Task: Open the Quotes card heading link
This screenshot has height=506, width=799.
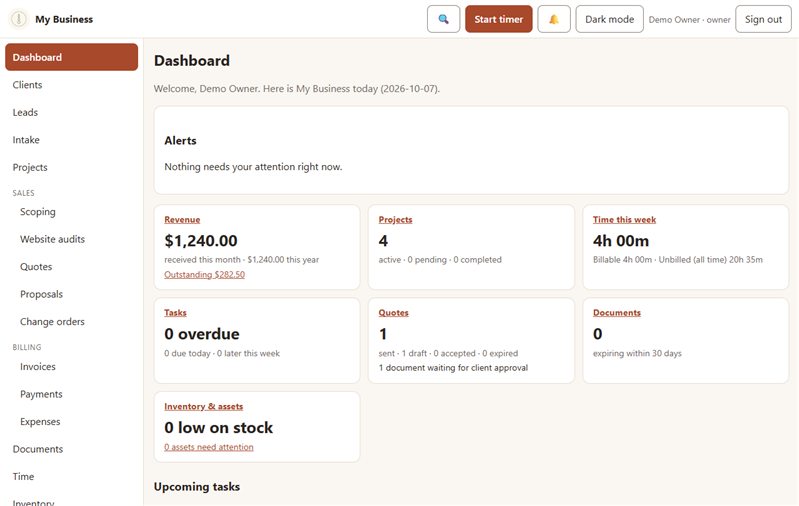Action: click(x=393, y=312)
